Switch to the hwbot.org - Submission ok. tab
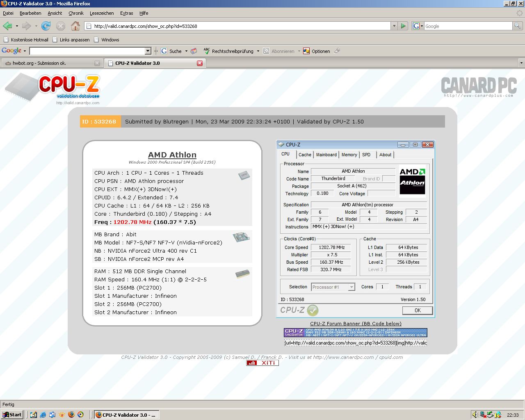Screen dimensions: 525x420 (x=52, y=63)
